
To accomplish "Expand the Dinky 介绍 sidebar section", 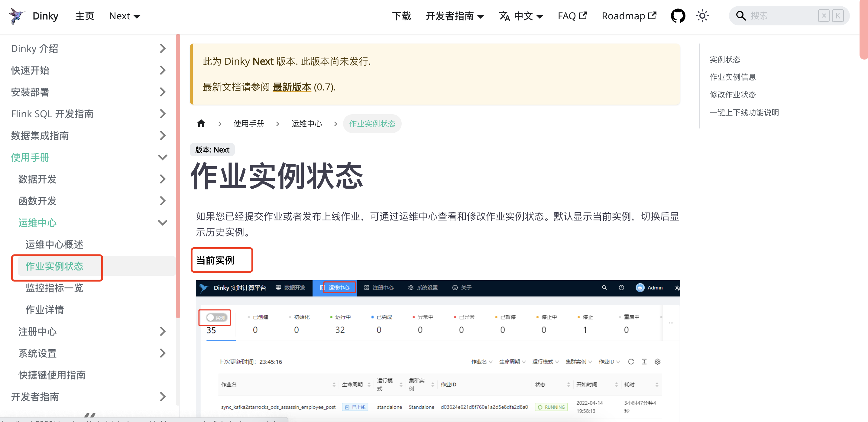I will pyautogui.click(x=162, y=49).
